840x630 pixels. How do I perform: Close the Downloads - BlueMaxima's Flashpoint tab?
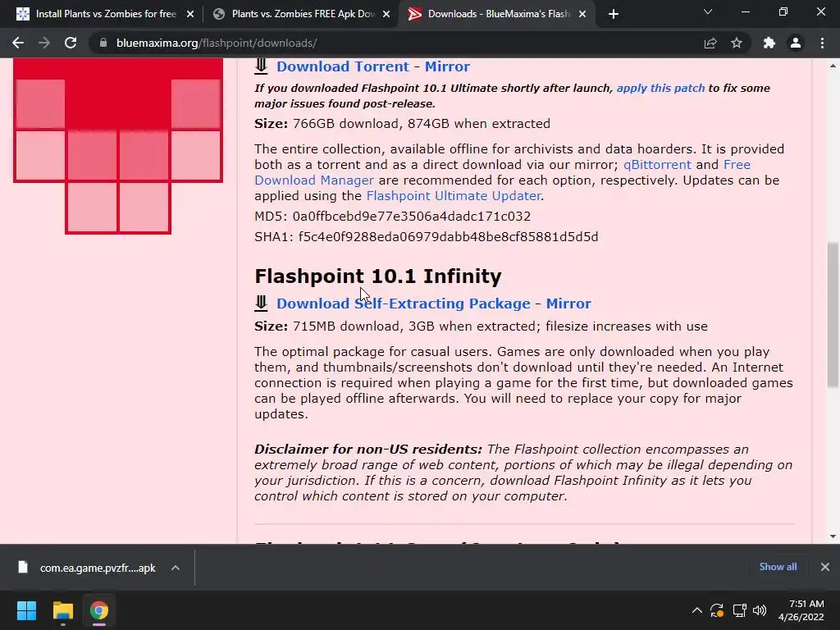tap(582, 14)
